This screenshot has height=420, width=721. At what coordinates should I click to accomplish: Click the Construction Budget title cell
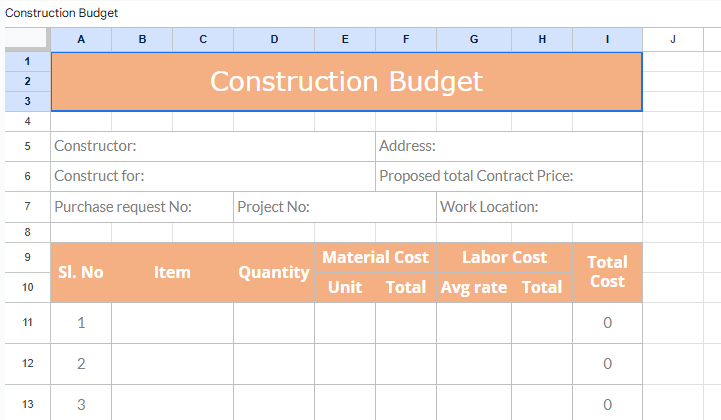pos(346,81)
